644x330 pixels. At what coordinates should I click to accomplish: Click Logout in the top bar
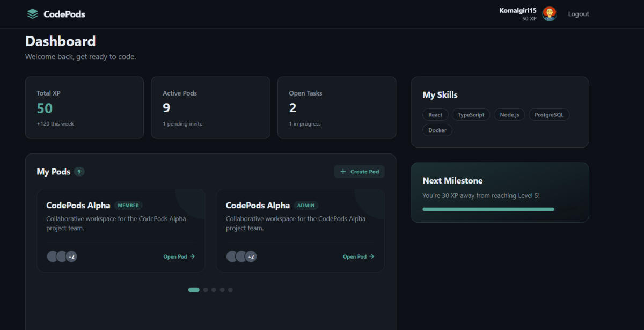click(x=579, y=14)
